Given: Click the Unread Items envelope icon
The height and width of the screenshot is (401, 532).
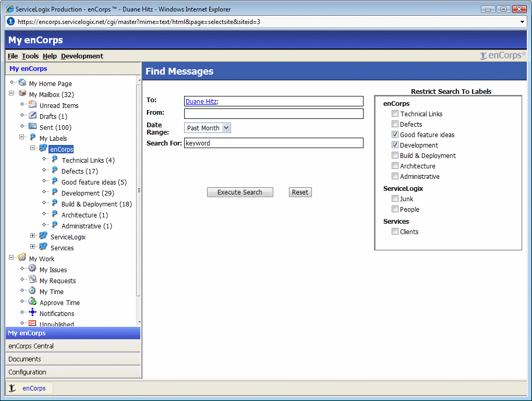Looking at the screenshot, I should point(32,104).
